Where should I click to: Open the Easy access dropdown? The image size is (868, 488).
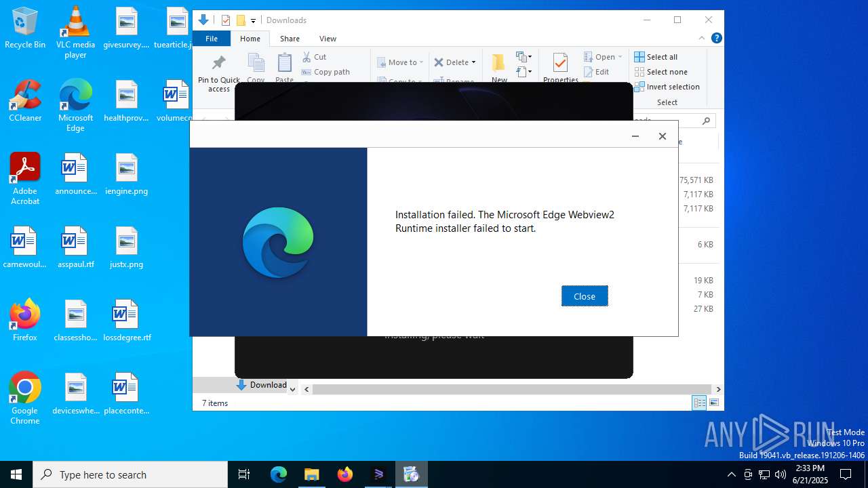pyautogui.click(x=524, y=71)
